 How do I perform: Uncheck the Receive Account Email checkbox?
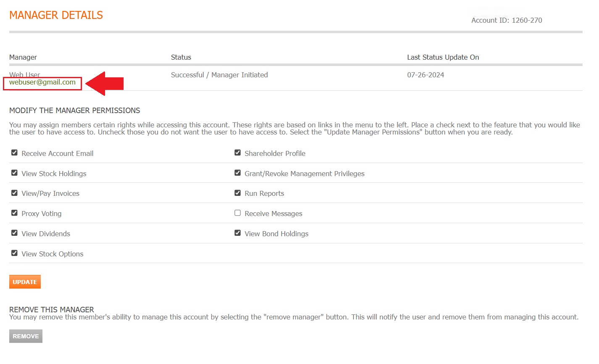[14, 153]
